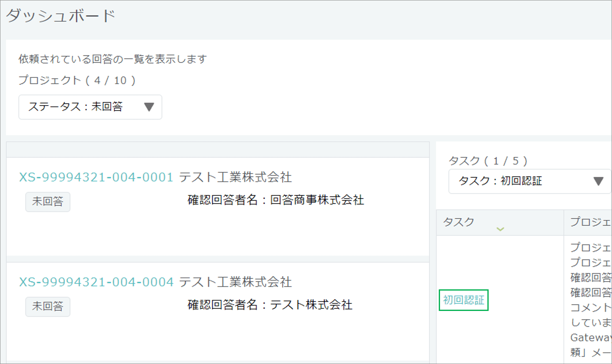
Task: Click the タスク ( 1 / 5 ) counter label
Action: pyautogui.click(x=487, y=161)
